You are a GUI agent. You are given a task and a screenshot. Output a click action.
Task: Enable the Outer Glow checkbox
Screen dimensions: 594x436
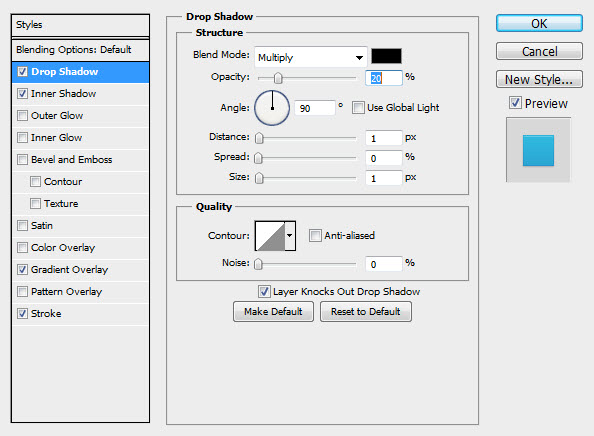pyautogui.click(x=22, y=116)
